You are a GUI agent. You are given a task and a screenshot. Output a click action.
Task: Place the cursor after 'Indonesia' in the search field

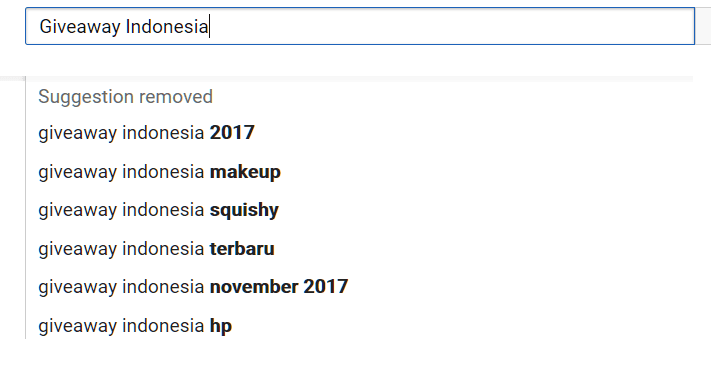pyautogui.click(x=209, y=26)
